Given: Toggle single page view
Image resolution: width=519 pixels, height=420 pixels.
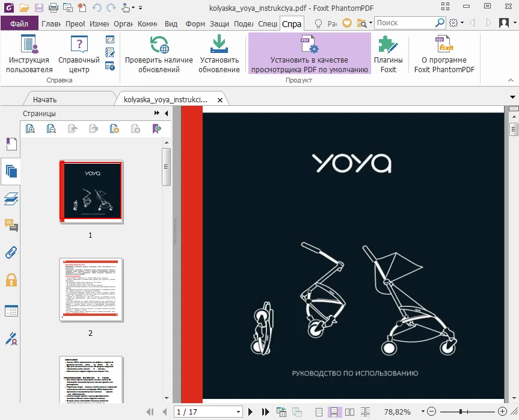Looking at the screenshot, I should pyautogui.click(x=319, y=412).
